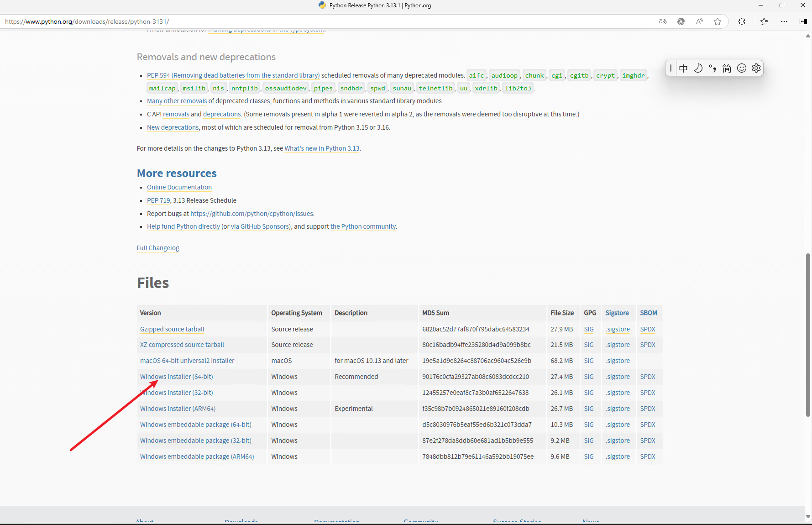Click the IME toolbar drag handle bar
The image size is (812, 525).
[671, 68]
